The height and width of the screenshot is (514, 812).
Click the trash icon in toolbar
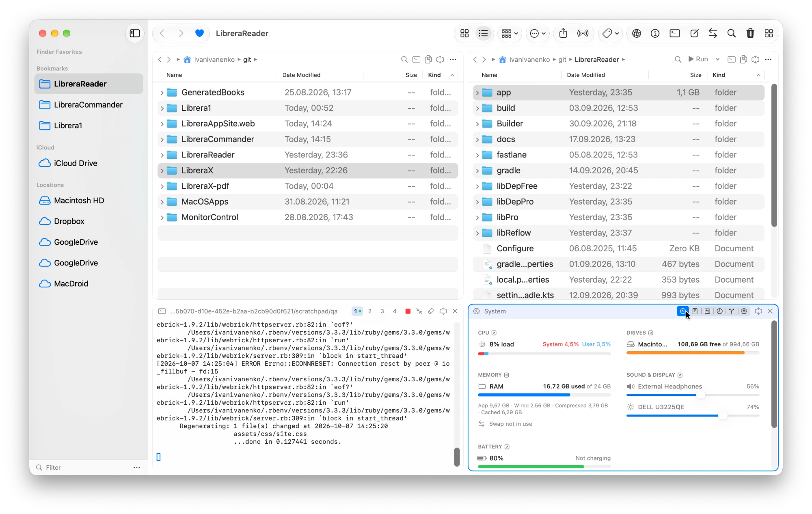tap(750, 33)
